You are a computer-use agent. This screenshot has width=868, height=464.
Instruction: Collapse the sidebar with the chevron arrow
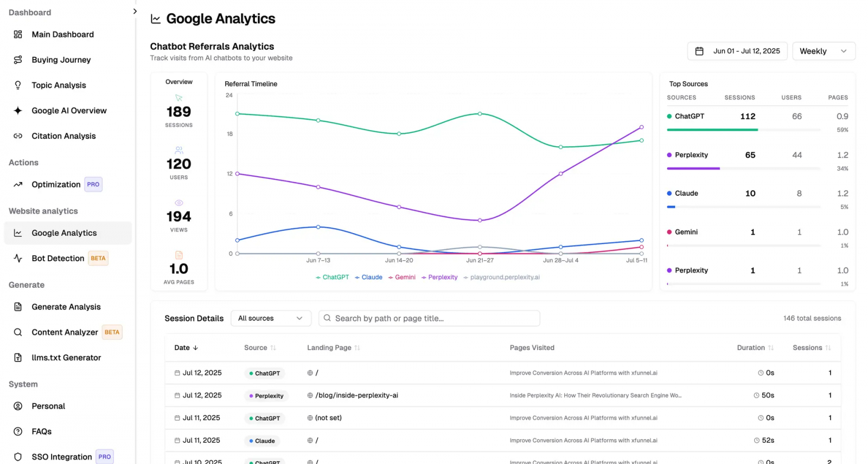135,11
